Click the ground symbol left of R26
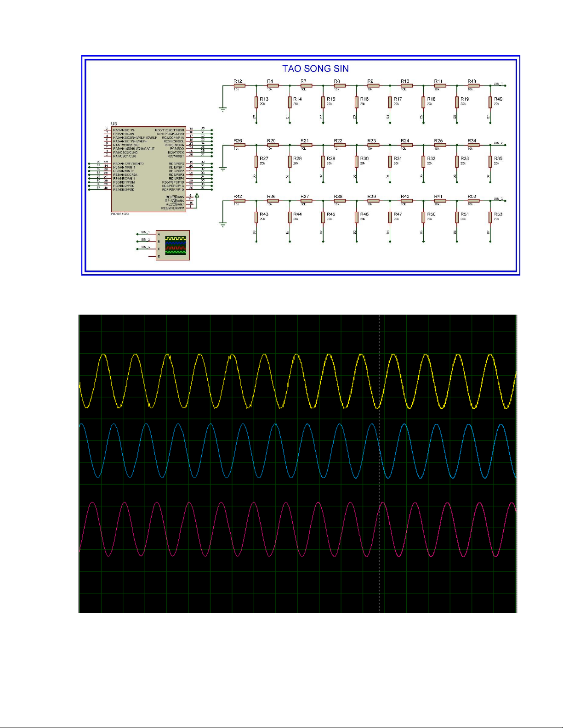 [223, 169]
